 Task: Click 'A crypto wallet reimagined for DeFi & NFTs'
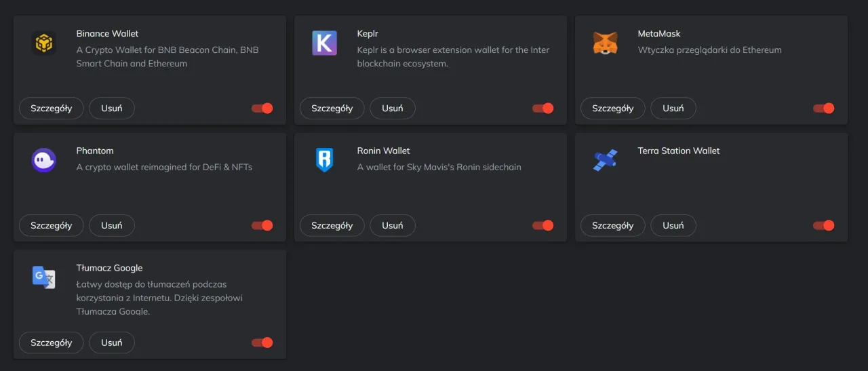[x=164, y=167]
